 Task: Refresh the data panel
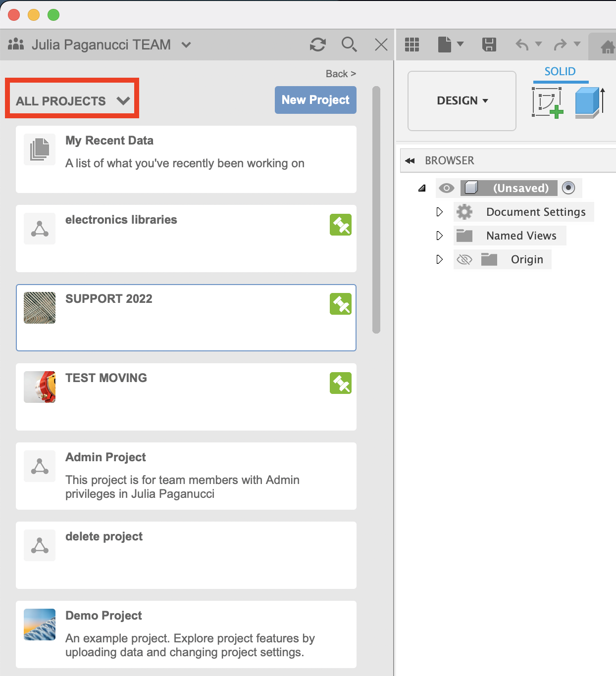pos(317,45)
